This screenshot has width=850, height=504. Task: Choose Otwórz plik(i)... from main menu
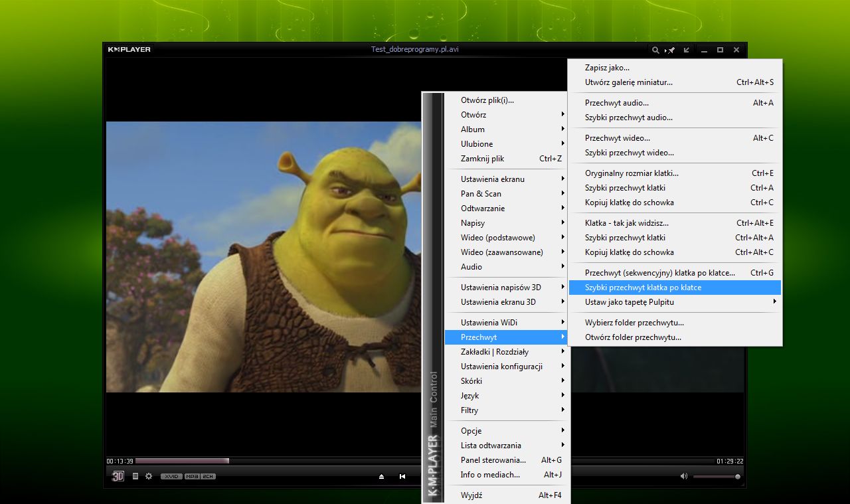coord(487,100)
